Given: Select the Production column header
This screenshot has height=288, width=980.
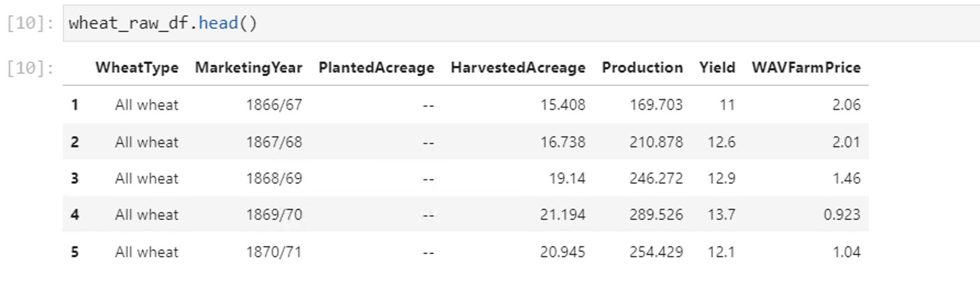Looking at the screenshot, I should click(x=642, y=68).
